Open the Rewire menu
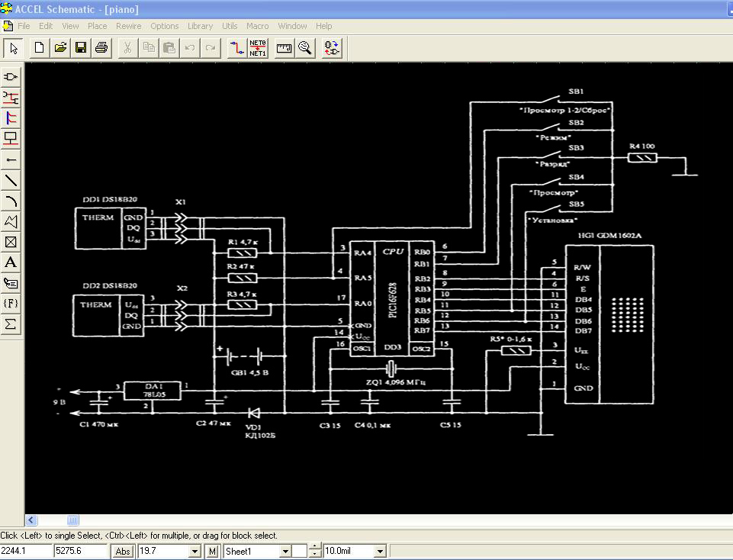 [x=129, y=26]
